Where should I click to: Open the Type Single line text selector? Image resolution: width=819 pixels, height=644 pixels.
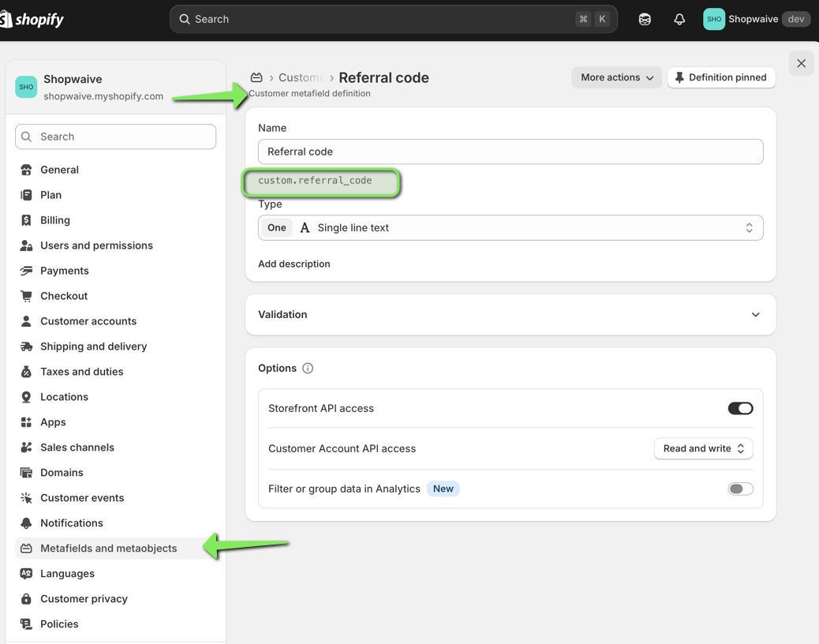pyautogui.click(x=510, y=228)
